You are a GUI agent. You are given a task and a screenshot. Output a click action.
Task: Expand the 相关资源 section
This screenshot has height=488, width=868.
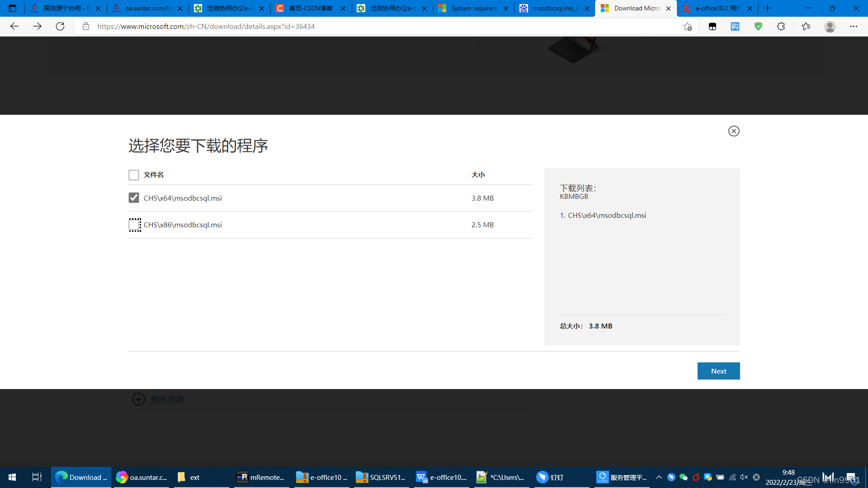(x=138, y=399)
